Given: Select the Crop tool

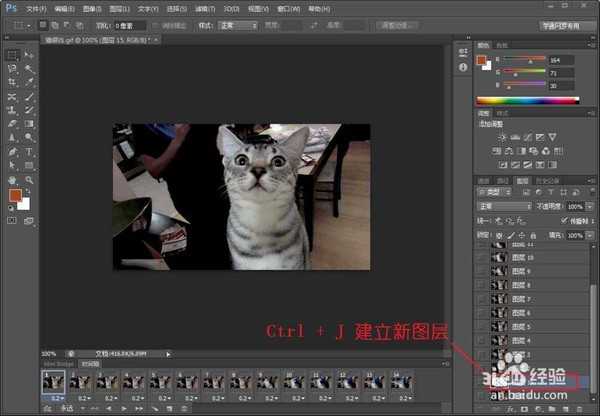Looking at the screenshot, I should (11, 82).
